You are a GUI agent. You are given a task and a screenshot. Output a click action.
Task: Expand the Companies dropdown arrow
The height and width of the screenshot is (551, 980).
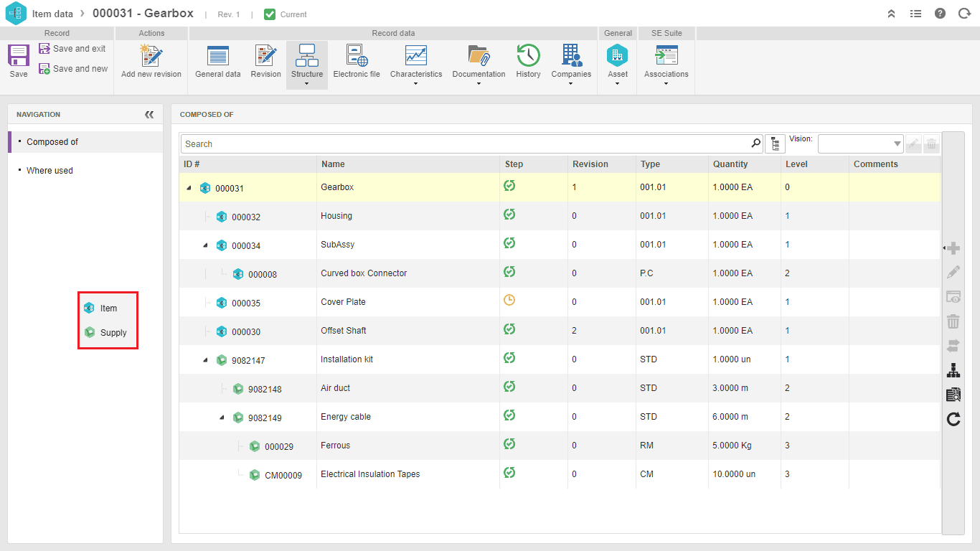571,85
